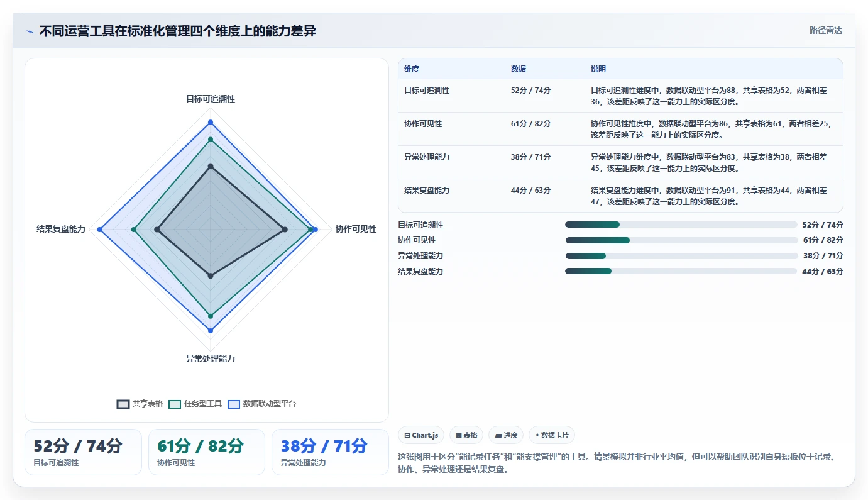Click the table description mentioning 两者相差36
This screenshot has width=868, height=500.
click(x=710, y=96)
